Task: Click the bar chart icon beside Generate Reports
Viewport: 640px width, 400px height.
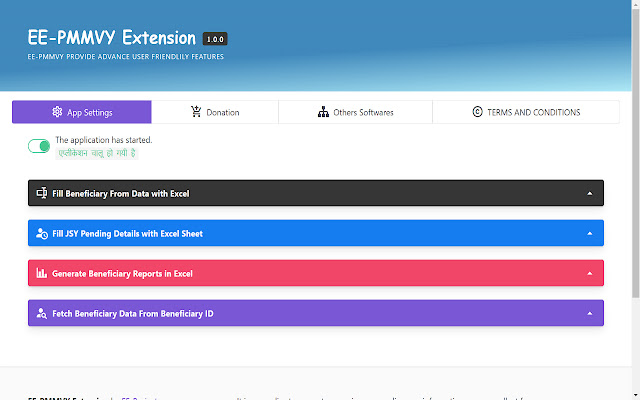Action: click(42, 273)
